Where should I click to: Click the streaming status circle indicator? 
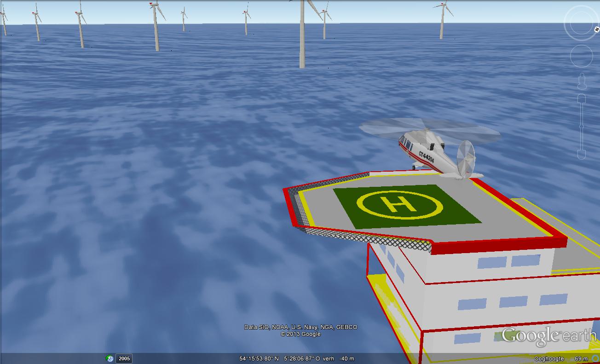[595, 358]
